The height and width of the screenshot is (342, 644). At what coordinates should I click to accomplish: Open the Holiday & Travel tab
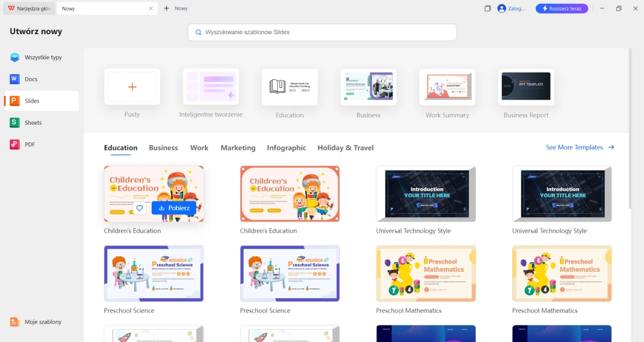(x=345, y=148)
